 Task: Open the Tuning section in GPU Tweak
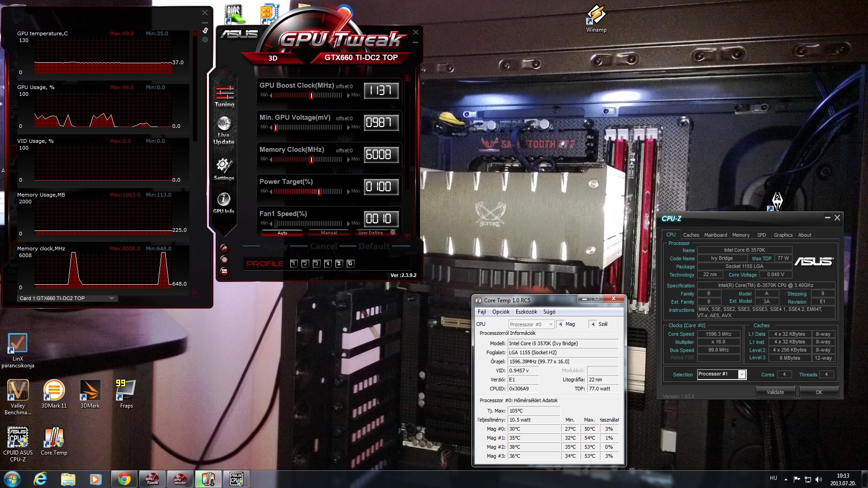(224, 96)
